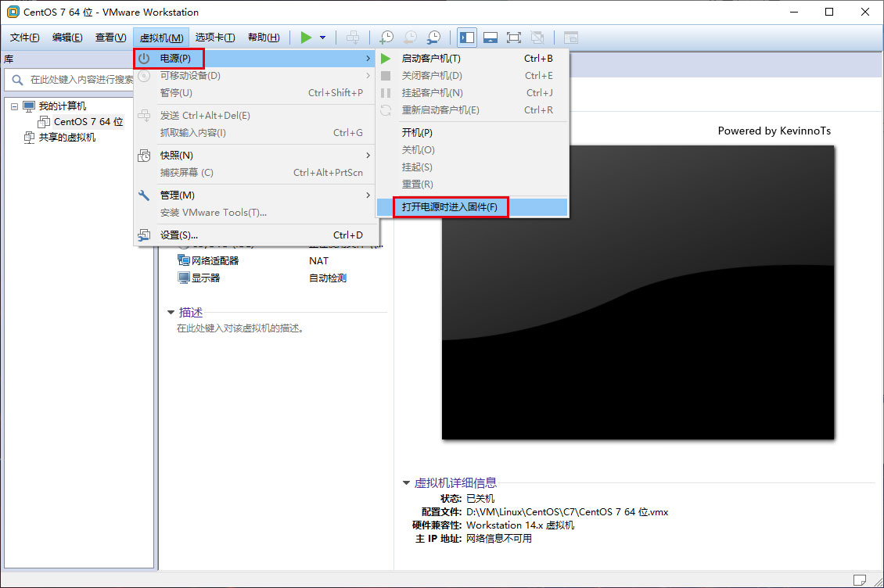Open the 文件(F) menu
This screenshot has height=588, width=884.
click(25, 38)
